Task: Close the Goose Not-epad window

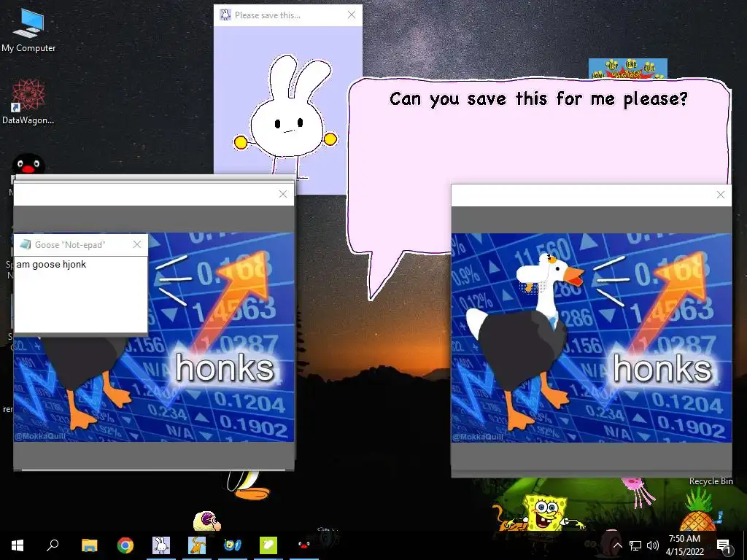Action: (x=137, y=244)
